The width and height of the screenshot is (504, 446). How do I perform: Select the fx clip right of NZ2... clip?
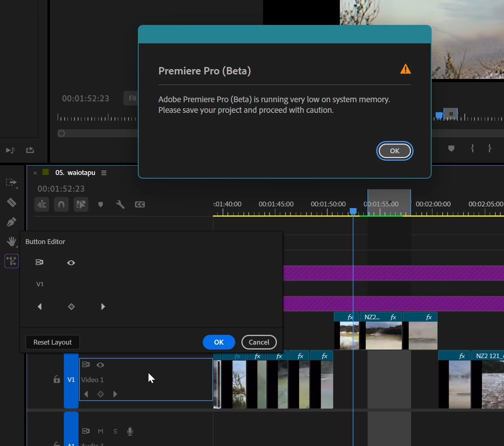pyautogui.click(x=420, y=331)
